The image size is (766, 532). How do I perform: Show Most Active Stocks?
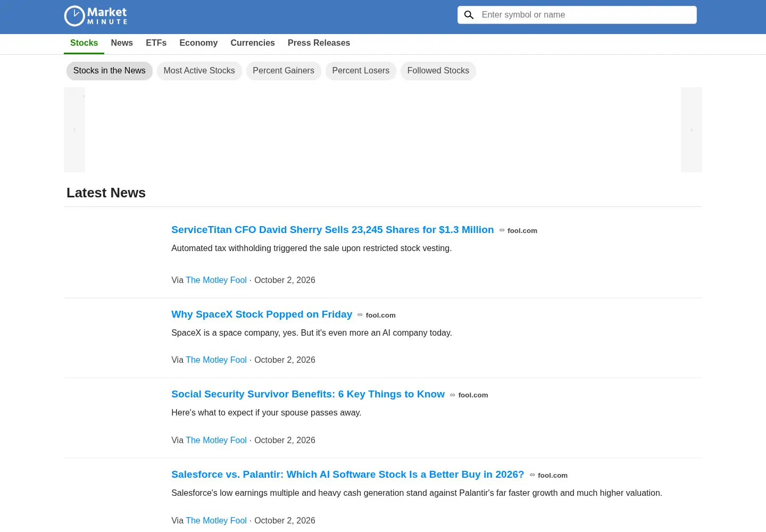199,71
